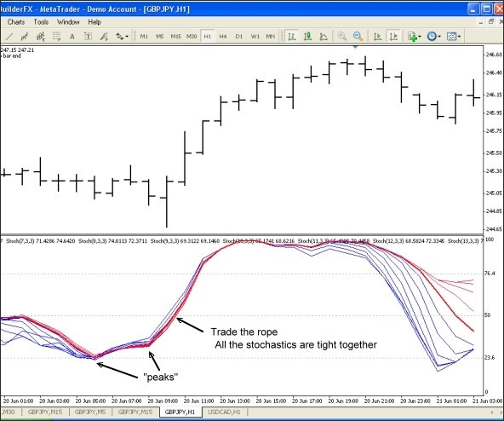Click the 76.4 stochastic level label
The height and width of the screenshot is (421, 504).
coord(490,274)
